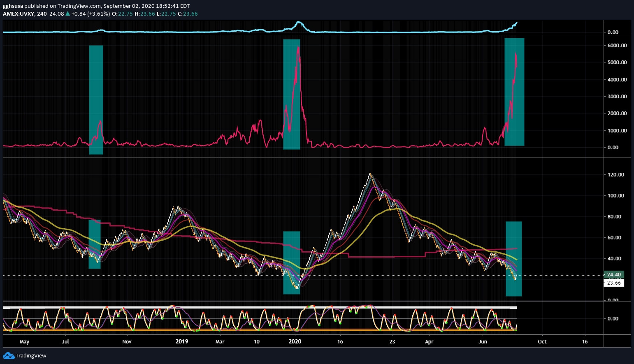The width and height of the screenshot is (634, 364).
Task: Click the 4000.00 axis label
Action: click(617, 80)
